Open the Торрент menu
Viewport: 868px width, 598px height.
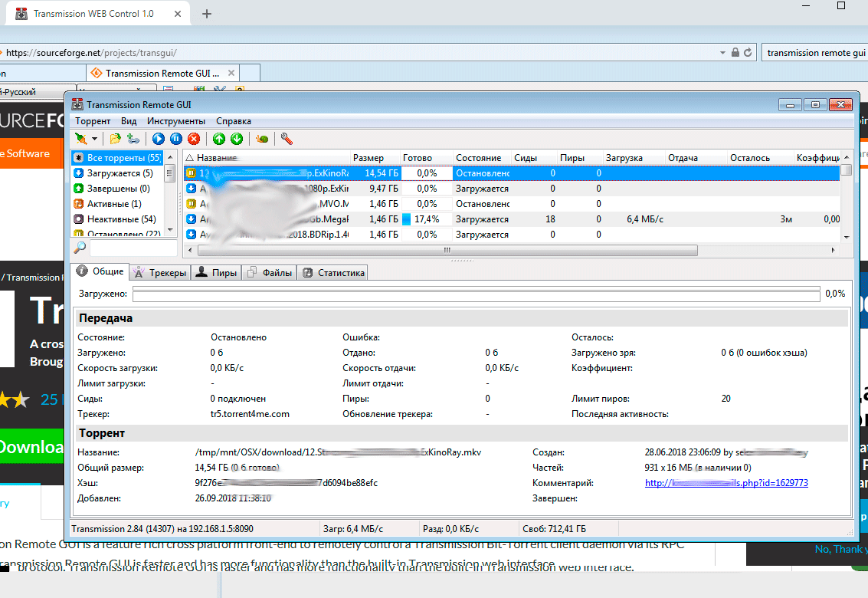(x=92, y=120)
